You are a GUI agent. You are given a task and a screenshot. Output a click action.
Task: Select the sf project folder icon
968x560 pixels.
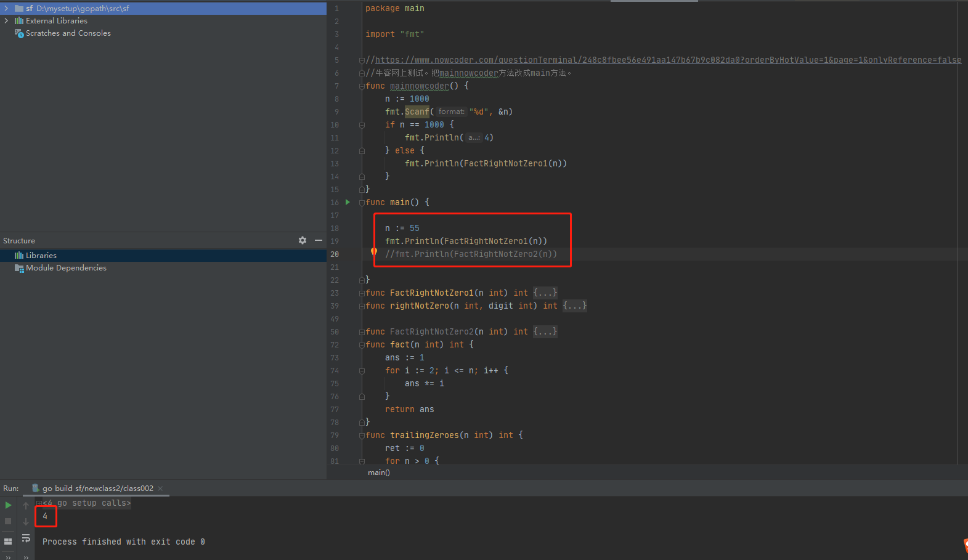coord(19,8)
